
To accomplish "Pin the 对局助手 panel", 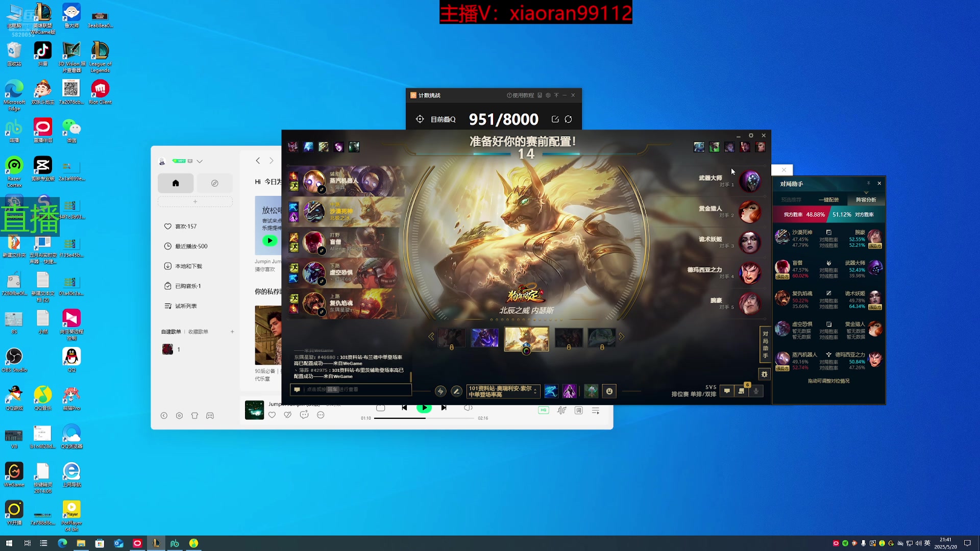I will [868, 184].
